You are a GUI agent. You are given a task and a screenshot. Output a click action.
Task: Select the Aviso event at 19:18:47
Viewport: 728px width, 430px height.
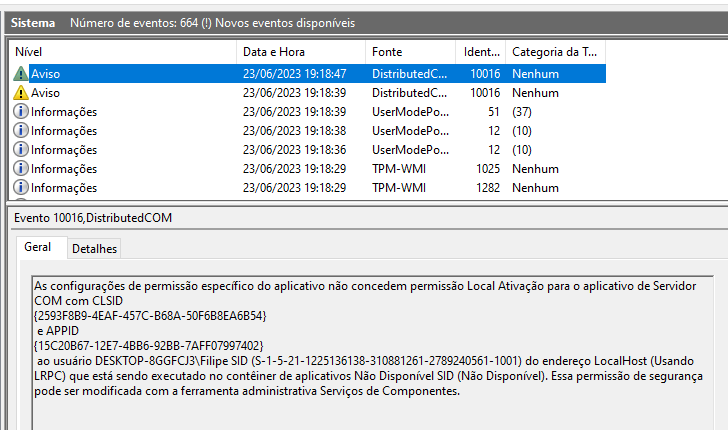coord(307,73)
